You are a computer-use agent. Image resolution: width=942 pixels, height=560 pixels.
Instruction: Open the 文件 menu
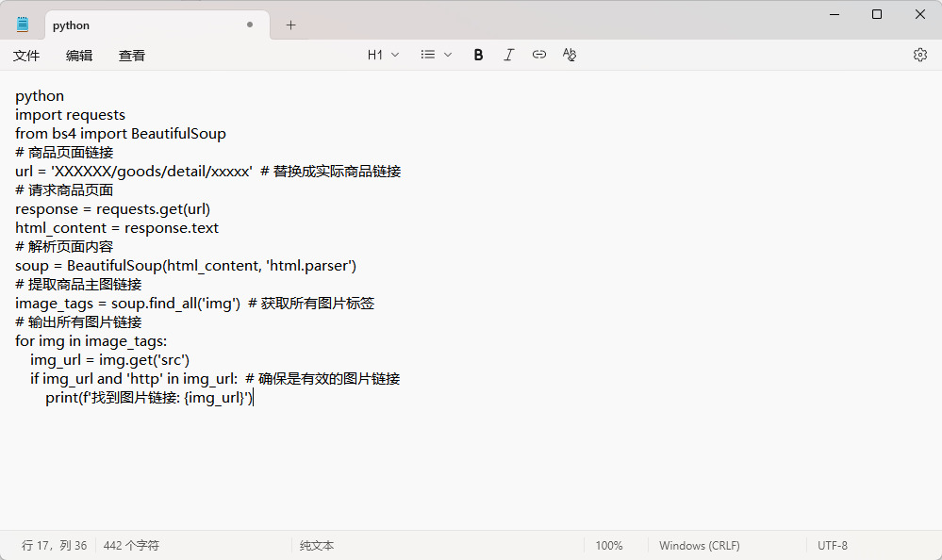tap(26, 56)
